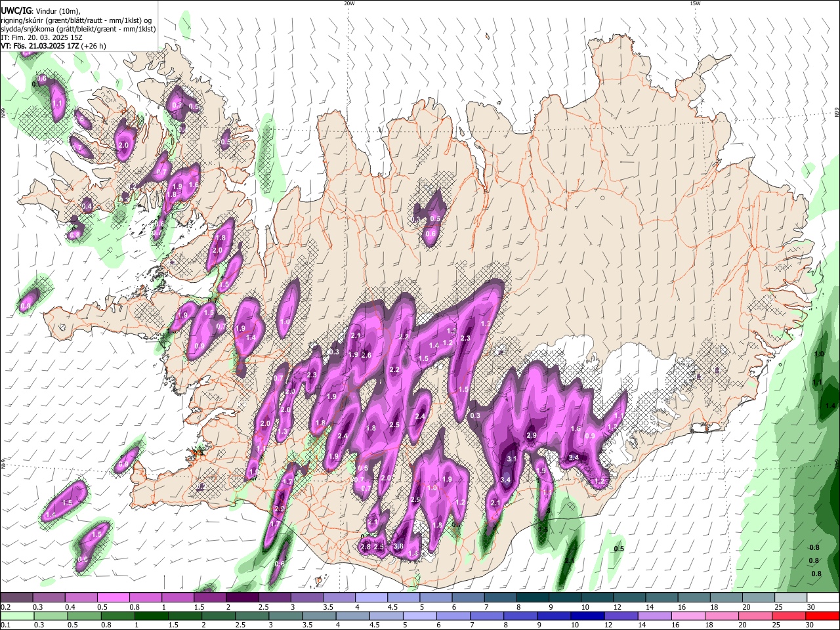
Task: Select the "IT: Fim. 20. 03. 2025 15Z" line
Action: [x=41, y=37]
